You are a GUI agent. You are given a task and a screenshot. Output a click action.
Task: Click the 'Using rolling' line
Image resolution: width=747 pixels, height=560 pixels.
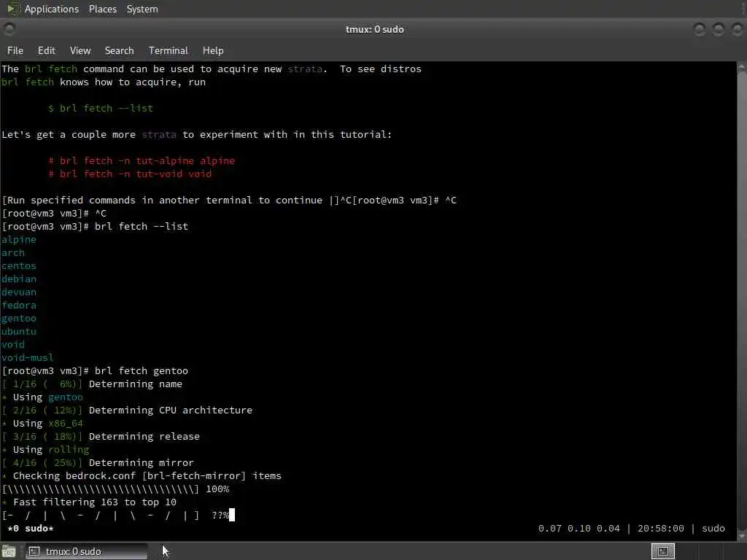pos(45,449)
